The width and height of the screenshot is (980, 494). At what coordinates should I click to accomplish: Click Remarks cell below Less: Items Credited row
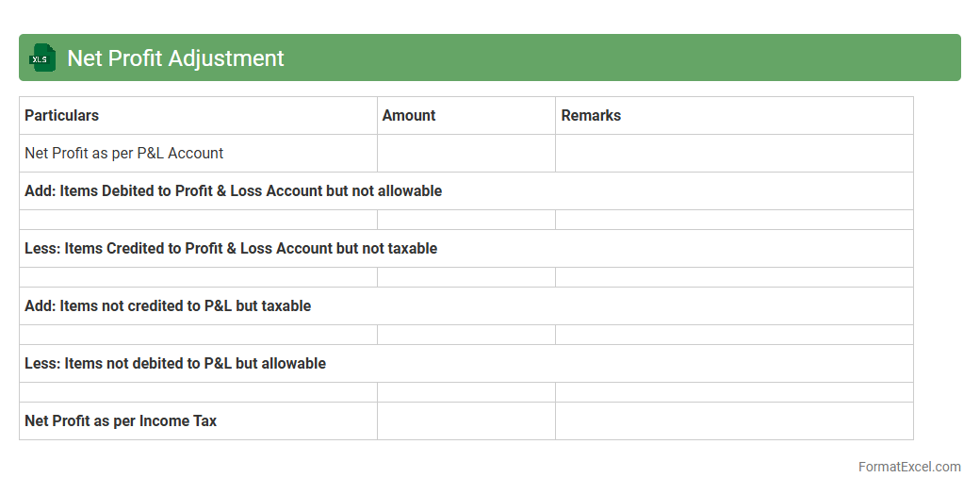tap(733, 277)
